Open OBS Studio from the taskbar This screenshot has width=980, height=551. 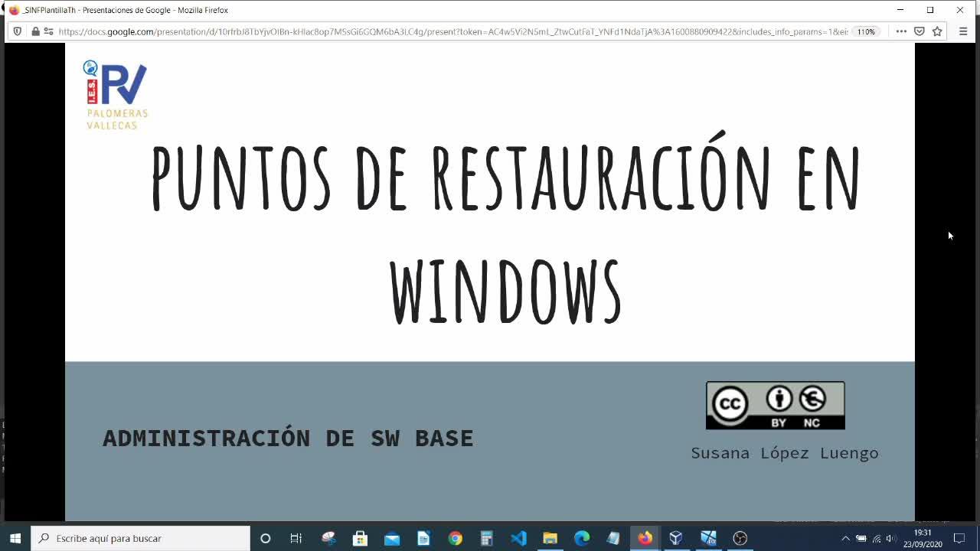click(740, 538)
